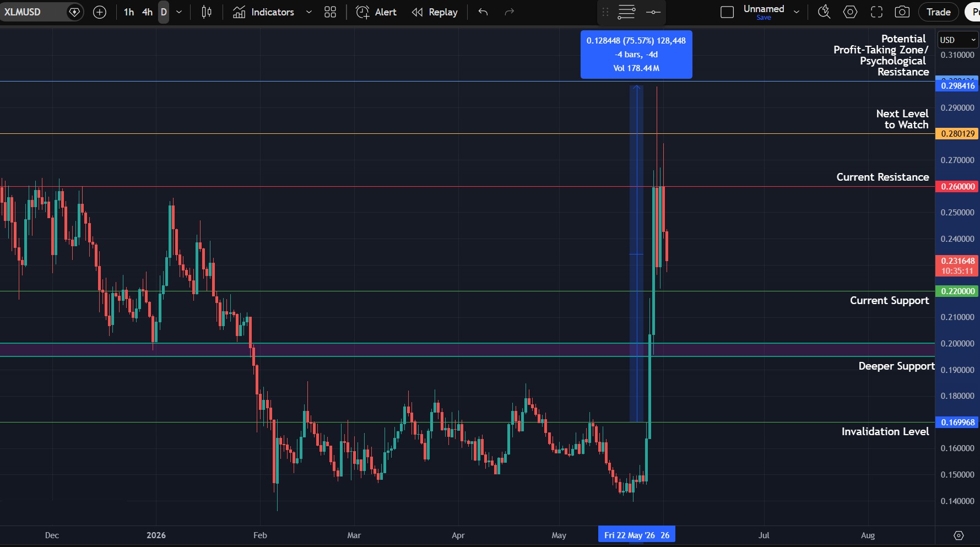Screen dimensions: 980x547
Task: Select the 'Potential Profit-Taking Zone' annotation
Action: (x=881, y=55)
